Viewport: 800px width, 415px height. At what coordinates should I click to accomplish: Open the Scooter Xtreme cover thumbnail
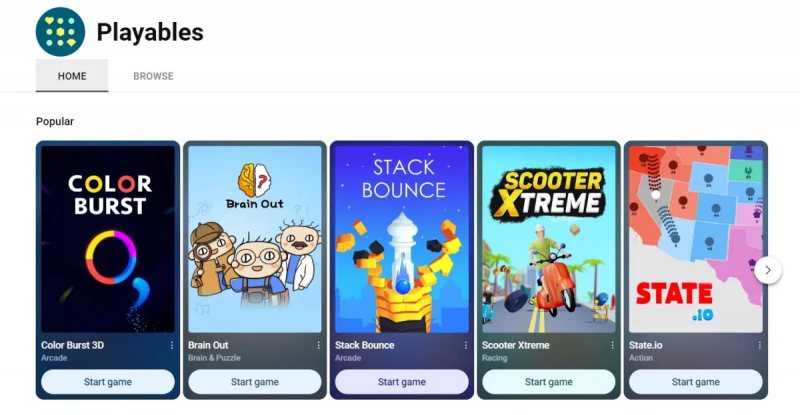coord(548,239)
